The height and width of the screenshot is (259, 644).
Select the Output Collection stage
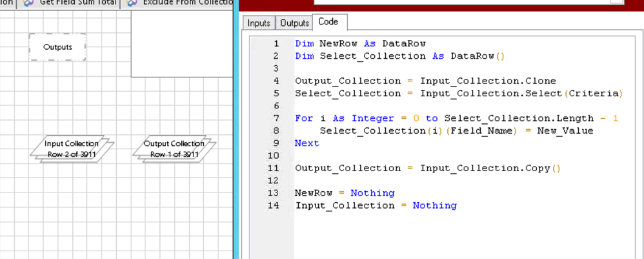pos(174,149)
